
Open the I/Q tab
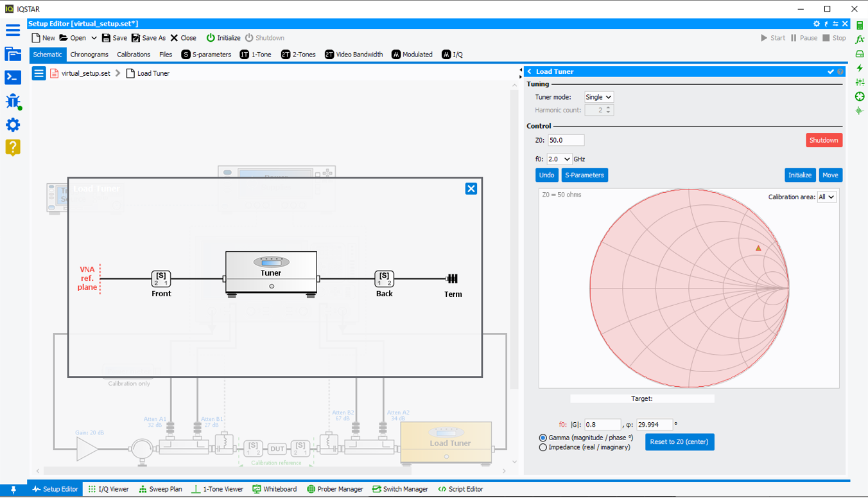coord(452,55)
